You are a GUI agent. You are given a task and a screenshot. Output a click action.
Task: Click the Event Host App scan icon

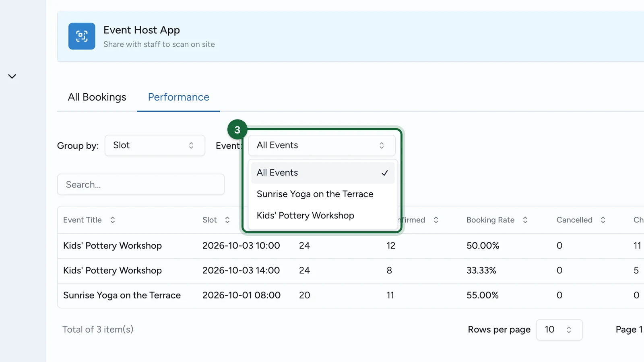pyautogui.click(x=82, y=36)
